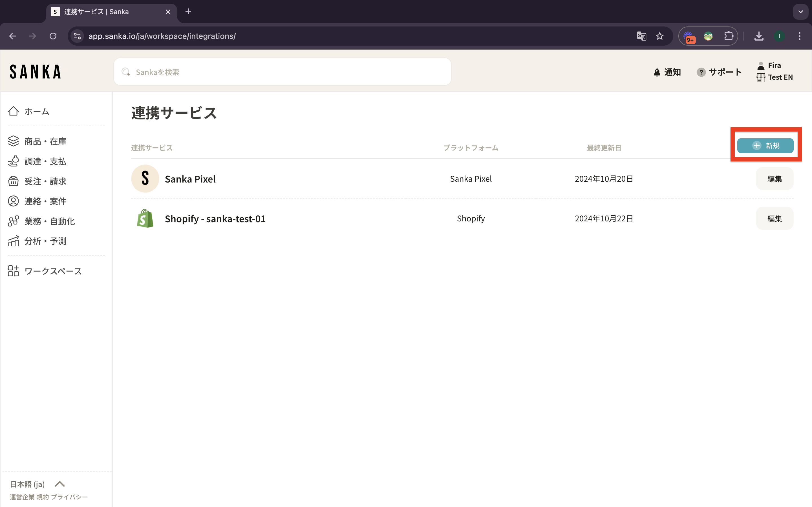This screenshot has width=812, height=507.
Task: Open the Fira / Test EN account menu
Action: (775, 72)
